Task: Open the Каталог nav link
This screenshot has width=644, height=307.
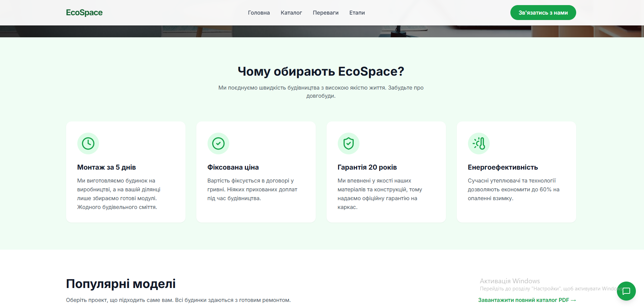Action: [291, 13]
